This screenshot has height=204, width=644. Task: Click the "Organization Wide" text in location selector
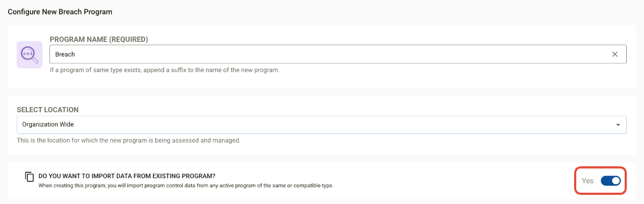click(x=48, y=125)
